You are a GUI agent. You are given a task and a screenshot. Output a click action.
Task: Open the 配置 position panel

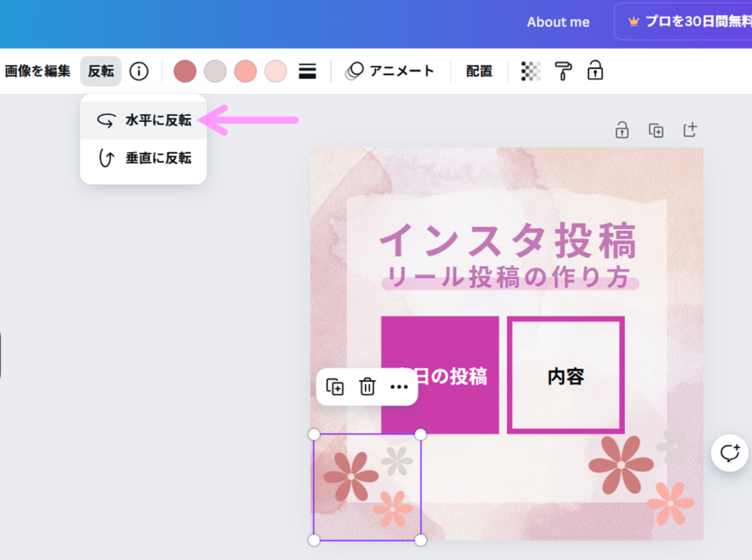point(479,71)
